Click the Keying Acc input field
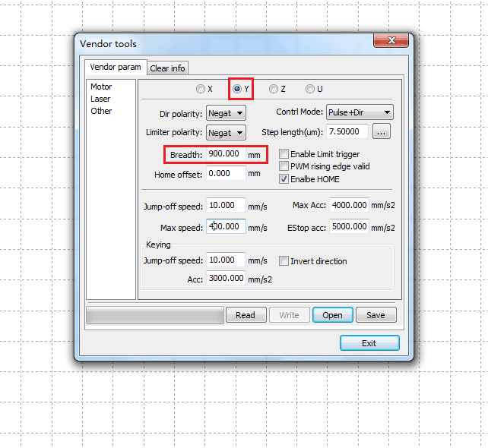This screenshot has height=448, width=488. click(226, 278)
